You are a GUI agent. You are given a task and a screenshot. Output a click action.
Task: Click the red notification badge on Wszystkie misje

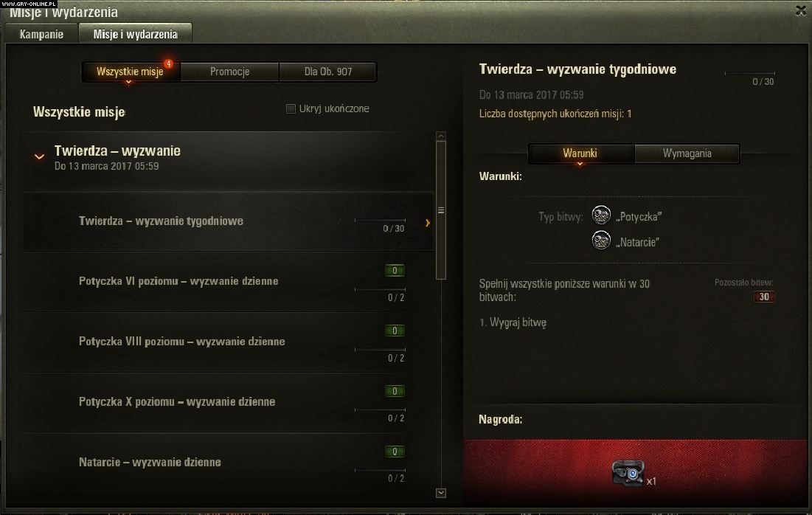click(x=168, y=63)
